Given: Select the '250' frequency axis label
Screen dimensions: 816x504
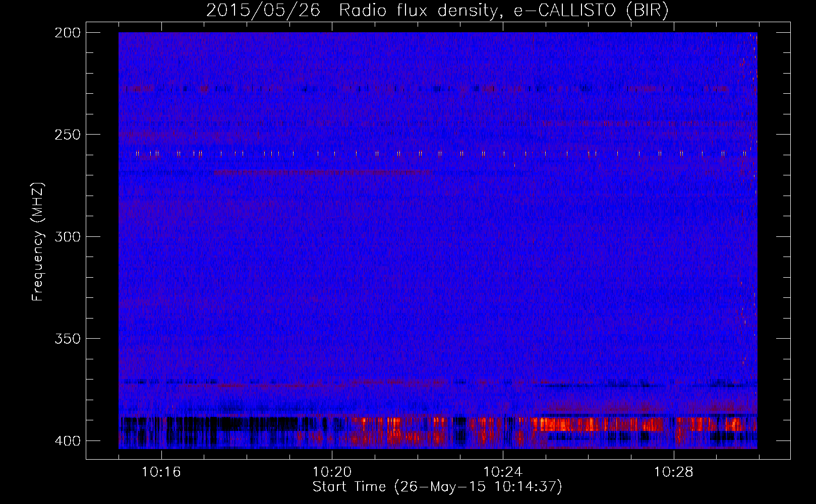Looking at the screenshot, I should [x=67, y=135].
